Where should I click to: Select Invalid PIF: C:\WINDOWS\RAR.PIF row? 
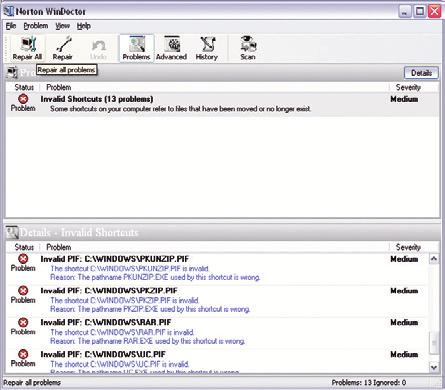click(x=217, y=332)
